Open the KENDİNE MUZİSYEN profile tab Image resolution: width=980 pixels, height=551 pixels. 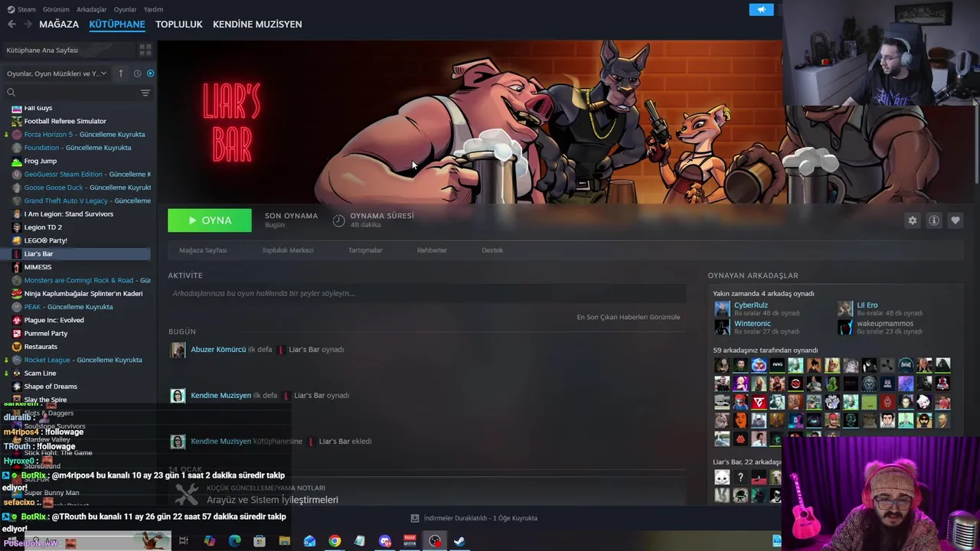pyautogui.click(x=257, y=24)
